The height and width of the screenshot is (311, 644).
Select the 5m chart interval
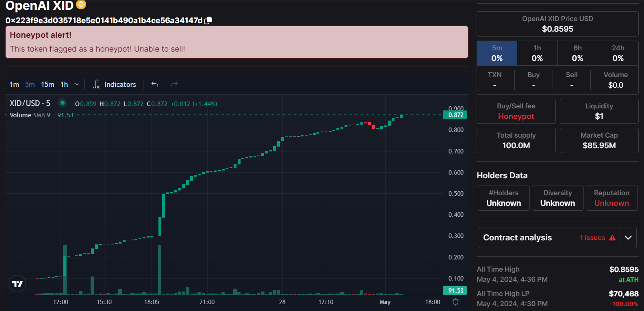[x=30, y=84]
